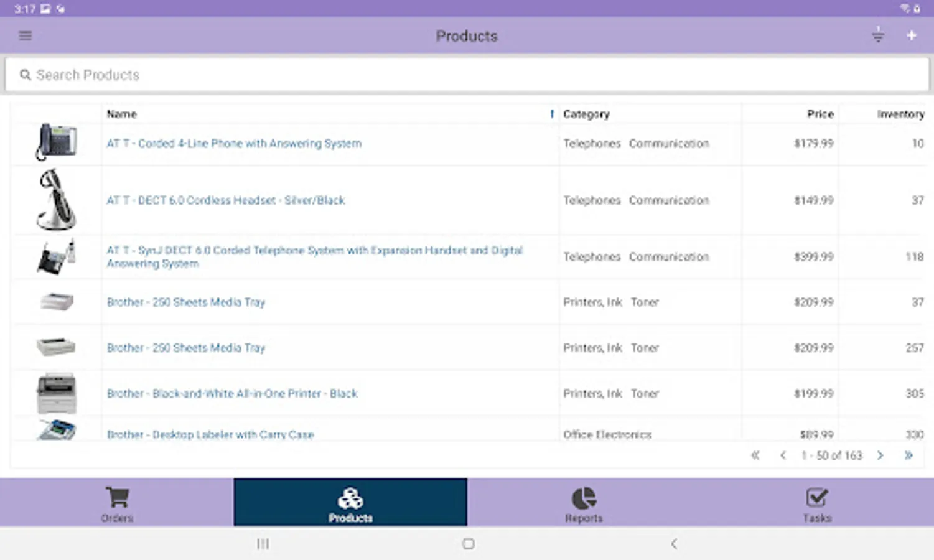This screenshot has height=560, width=934.
Task: Click the Office Electronics category cell
Action: coord(607,434)
